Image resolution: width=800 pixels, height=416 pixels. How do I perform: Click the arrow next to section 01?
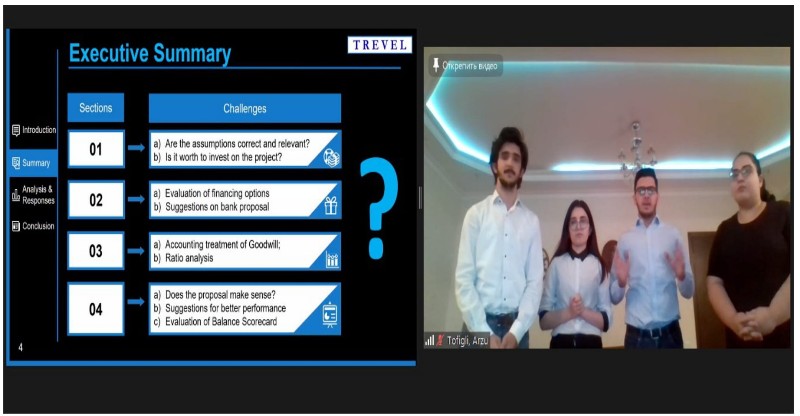click(x=136, y=148)
